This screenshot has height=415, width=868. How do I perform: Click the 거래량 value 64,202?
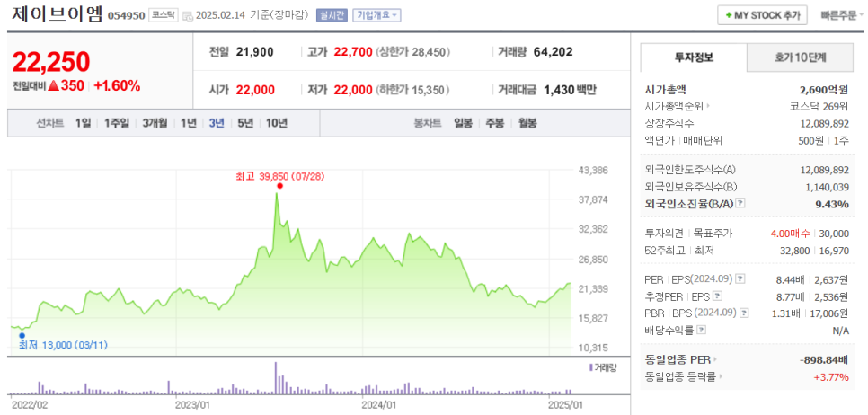coord(553,52)
